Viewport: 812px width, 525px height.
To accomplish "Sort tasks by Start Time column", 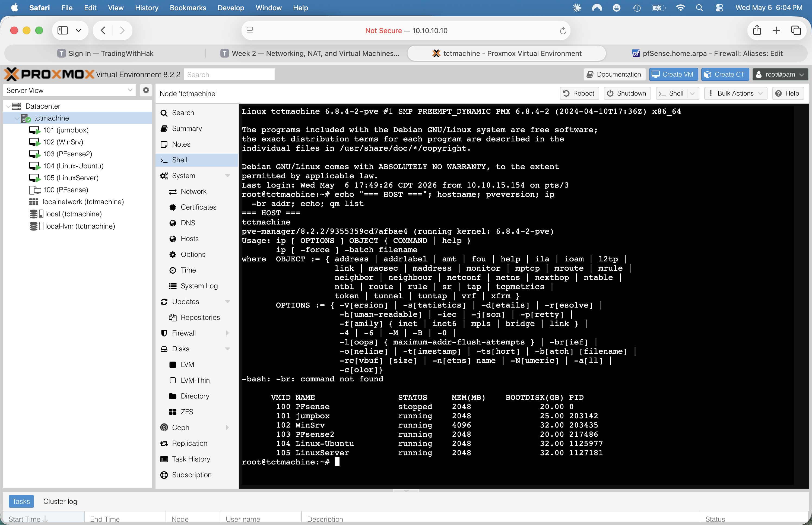I will [x=44, y=518].
